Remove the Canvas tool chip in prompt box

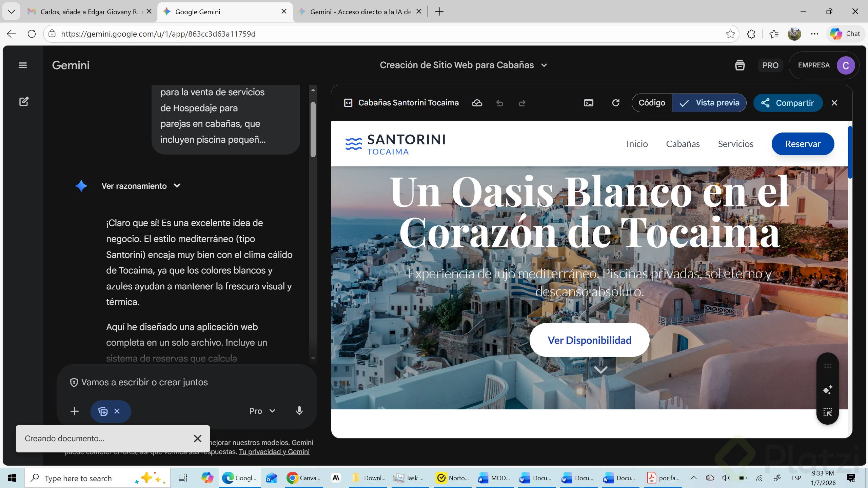click(x=117, y=411)
